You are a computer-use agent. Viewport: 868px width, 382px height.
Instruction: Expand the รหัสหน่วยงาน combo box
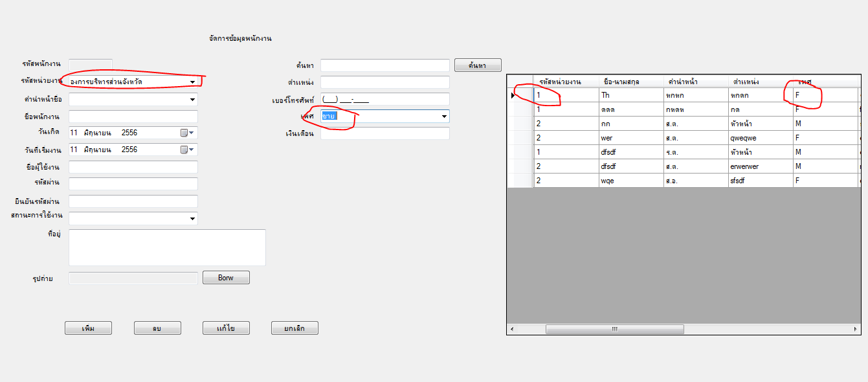192,82
